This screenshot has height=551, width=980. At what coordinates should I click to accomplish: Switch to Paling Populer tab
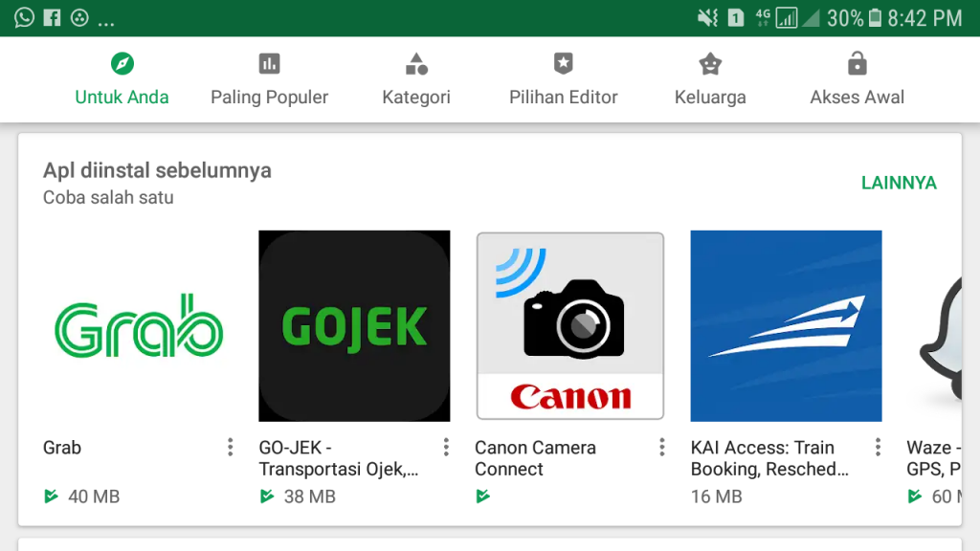[269, 79]
